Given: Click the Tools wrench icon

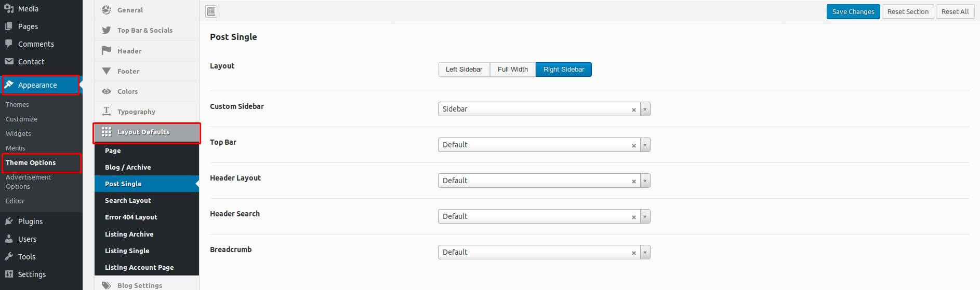Looking at the screenshot, I should point(9,256).
